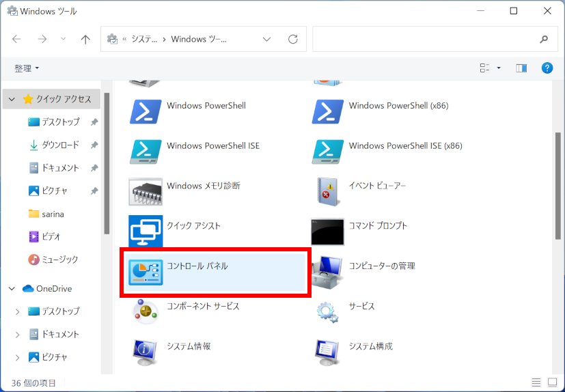Click the forward navigation arrow
Viewport: 565px width, 392px height.
click(42, 39)
